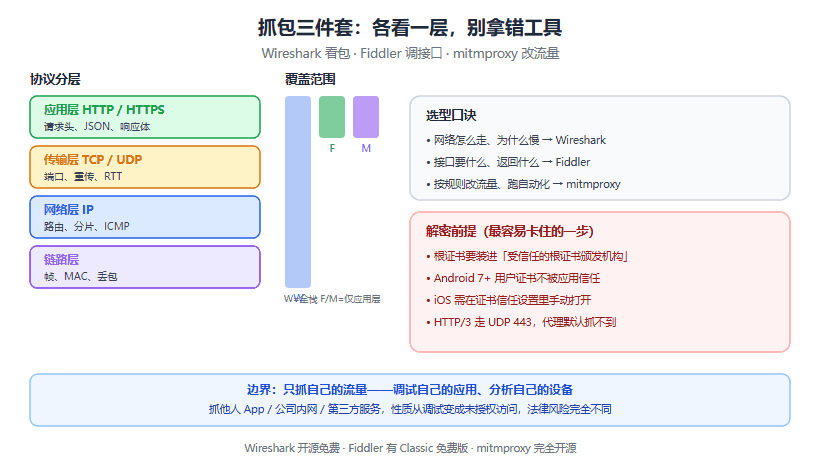Click the 边界：只抓自己的流量 heading
The width and height of the screenshot is (820, 470).
tap(410, 390)
